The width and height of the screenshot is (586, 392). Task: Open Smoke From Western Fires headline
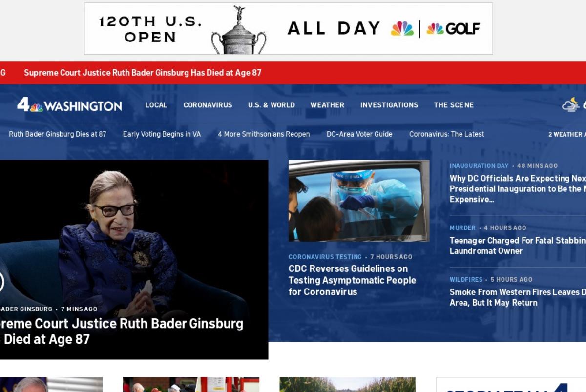click(518, 297)
